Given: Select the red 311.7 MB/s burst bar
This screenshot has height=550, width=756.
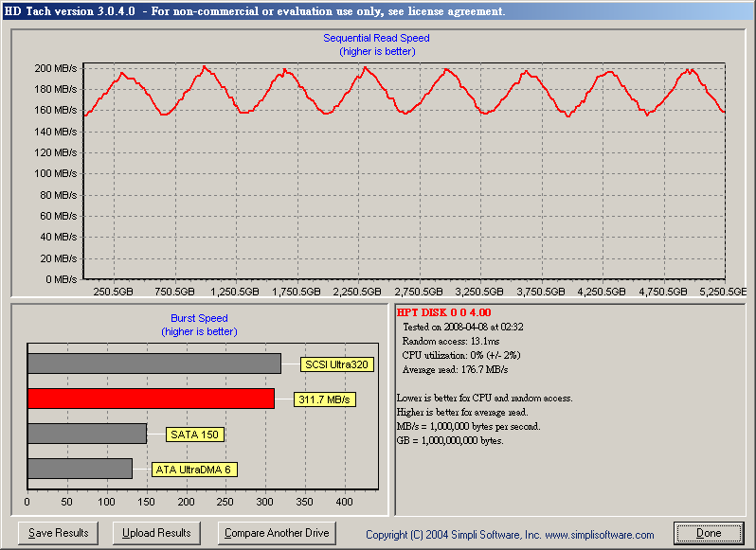Looking at the screenshot, I should (152, 399).
